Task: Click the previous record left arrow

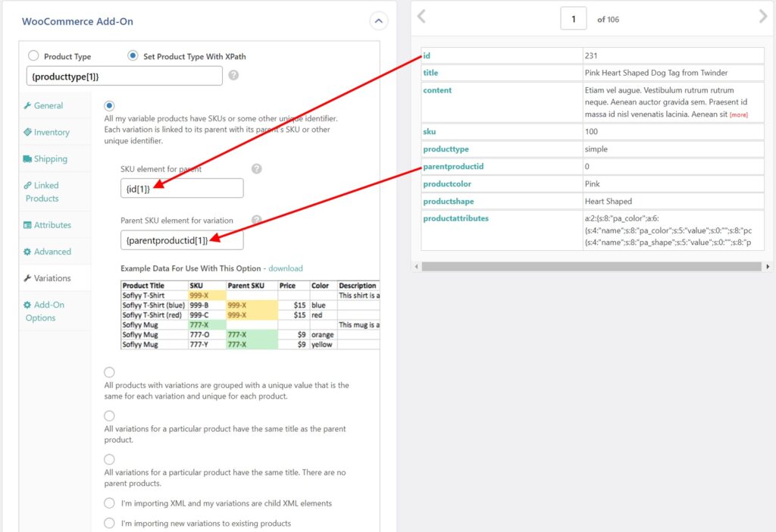Action: [x=421, y=16]
